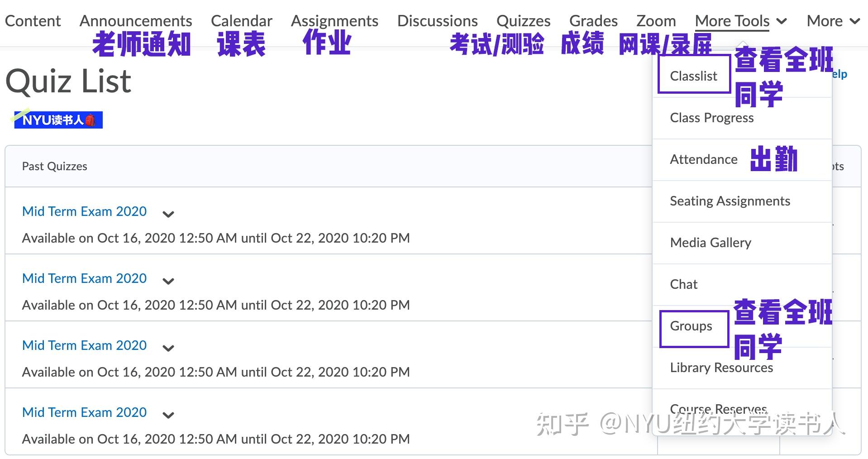The image size is (868, 459).
Task: Open the Assignments page
Action: click(x=334, y=21)
